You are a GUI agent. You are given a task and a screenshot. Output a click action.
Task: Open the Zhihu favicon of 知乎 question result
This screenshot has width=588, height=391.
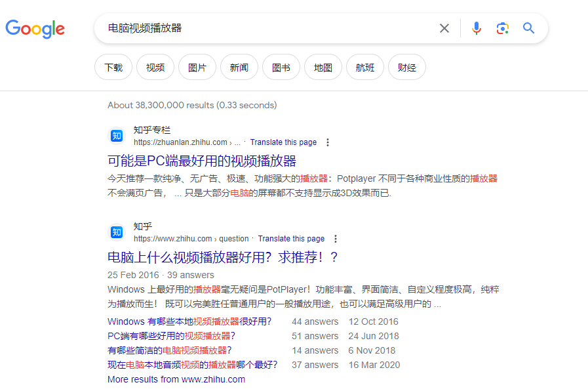pos(117,232)
